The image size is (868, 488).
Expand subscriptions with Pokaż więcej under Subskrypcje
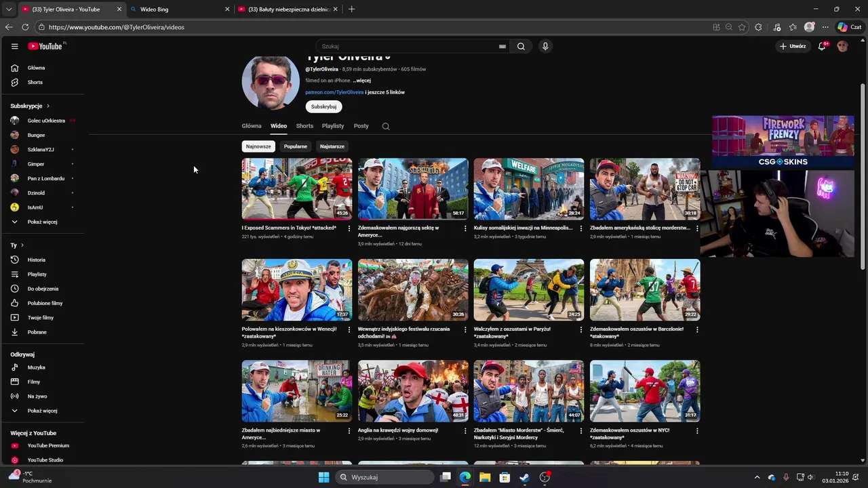(42, 222)
